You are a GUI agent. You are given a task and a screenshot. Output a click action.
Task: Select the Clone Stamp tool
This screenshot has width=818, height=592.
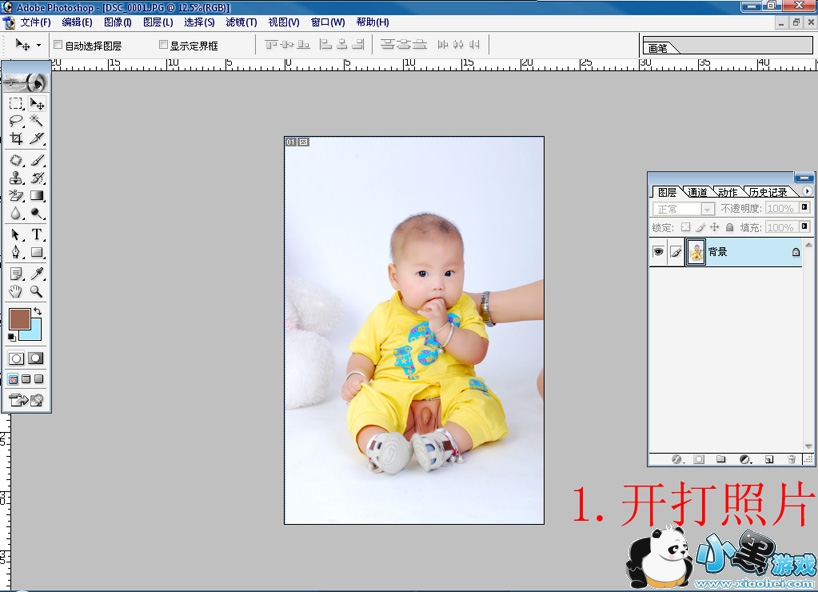pos(16,178)
